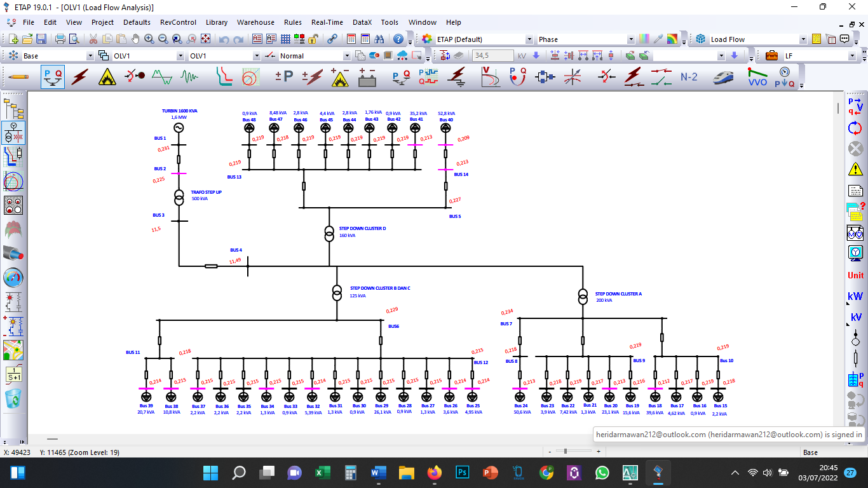Run load flow from right toolbar
868x488 pixels.
click(855, 106)
